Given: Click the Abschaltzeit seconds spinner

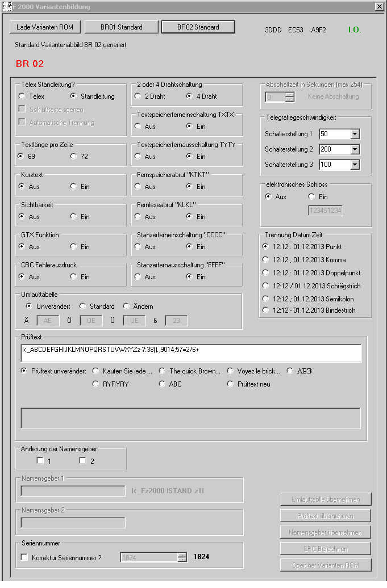Looking at the screenshot, I should [x=290, y=97].
